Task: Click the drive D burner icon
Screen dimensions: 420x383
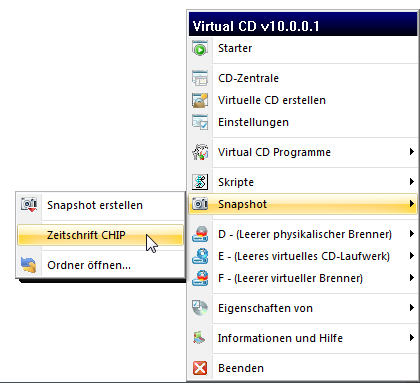Action: [200, 234]
